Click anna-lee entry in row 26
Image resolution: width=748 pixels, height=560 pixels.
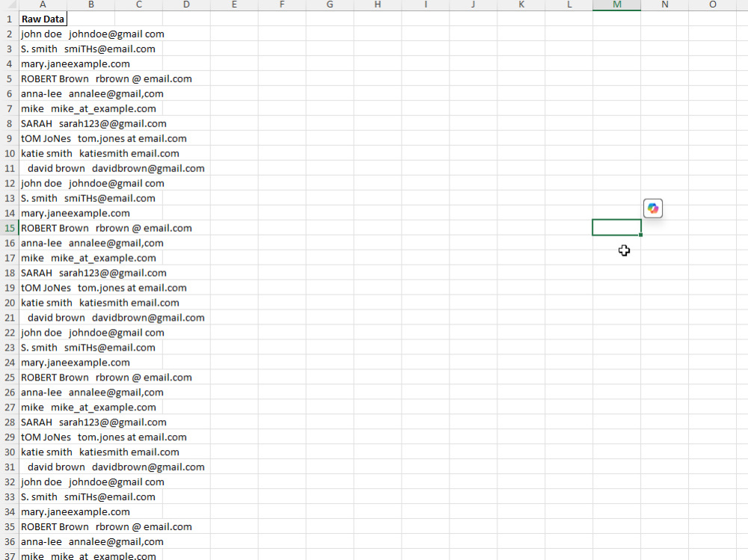[x=92, y=393]
